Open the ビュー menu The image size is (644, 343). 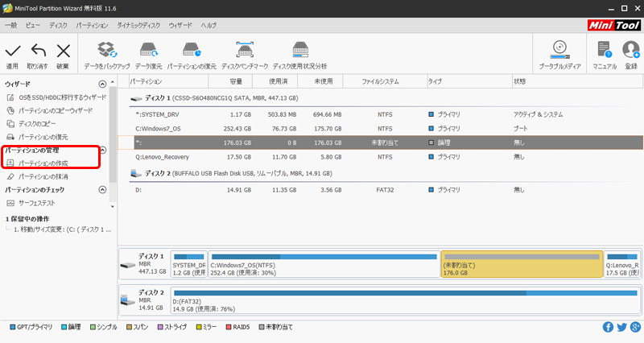(33, 26)
